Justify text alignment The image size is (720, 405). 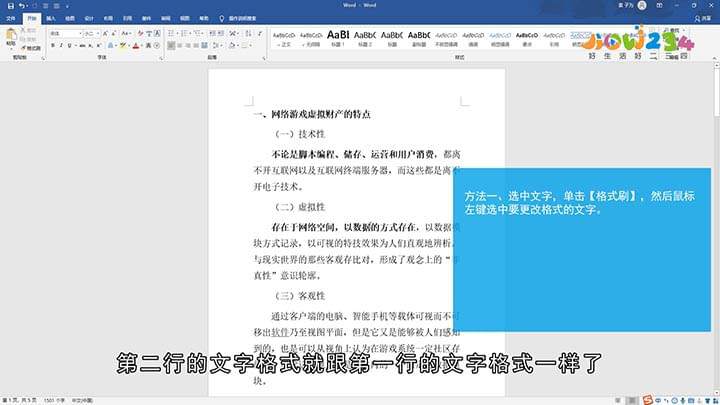[x=196, y=45]
